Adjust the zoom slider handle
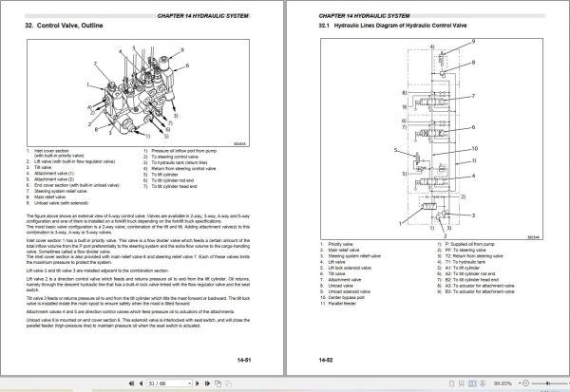 [547, 383]
